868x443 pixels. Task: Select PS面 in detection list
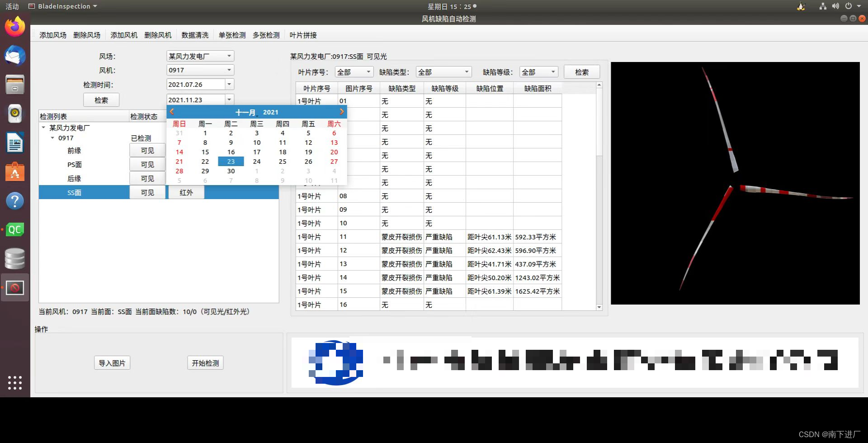pyautogui.click(x=75, y=165)
